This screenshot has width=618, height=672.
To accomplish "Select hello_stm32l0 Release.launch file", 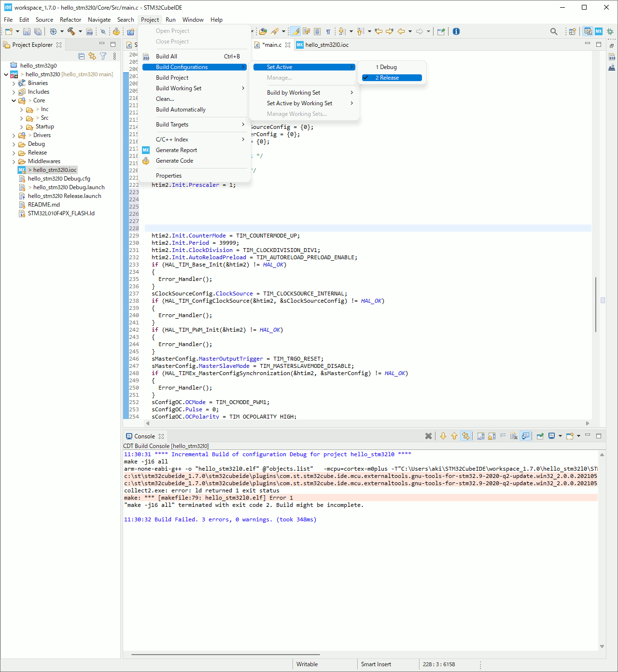I will tap(65, 196).
